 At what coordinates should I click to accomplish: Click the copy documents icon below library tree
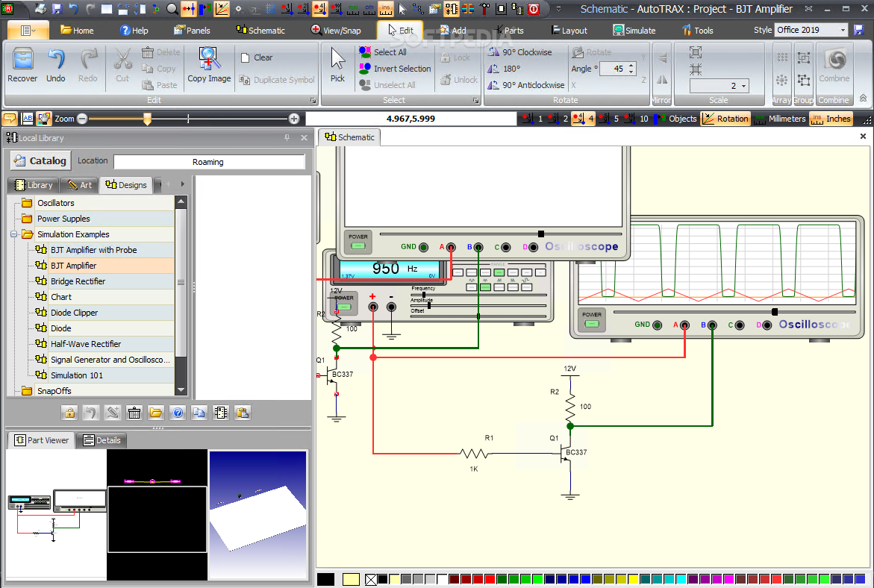point(199,413)
